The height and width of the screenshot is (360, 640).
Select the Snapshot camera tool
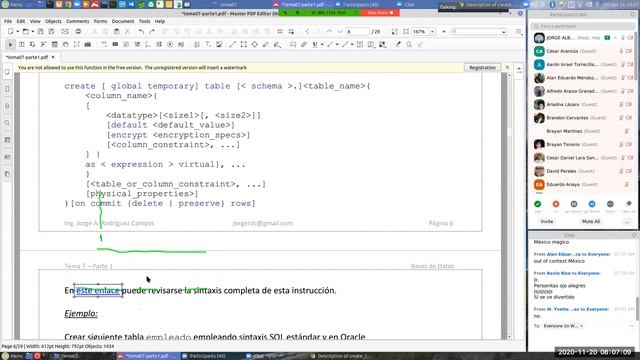(88, 44)
